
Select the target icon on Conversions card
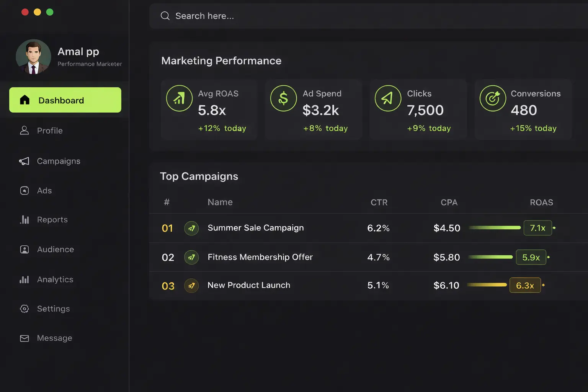pyautogui.click(x=493, y=98)
